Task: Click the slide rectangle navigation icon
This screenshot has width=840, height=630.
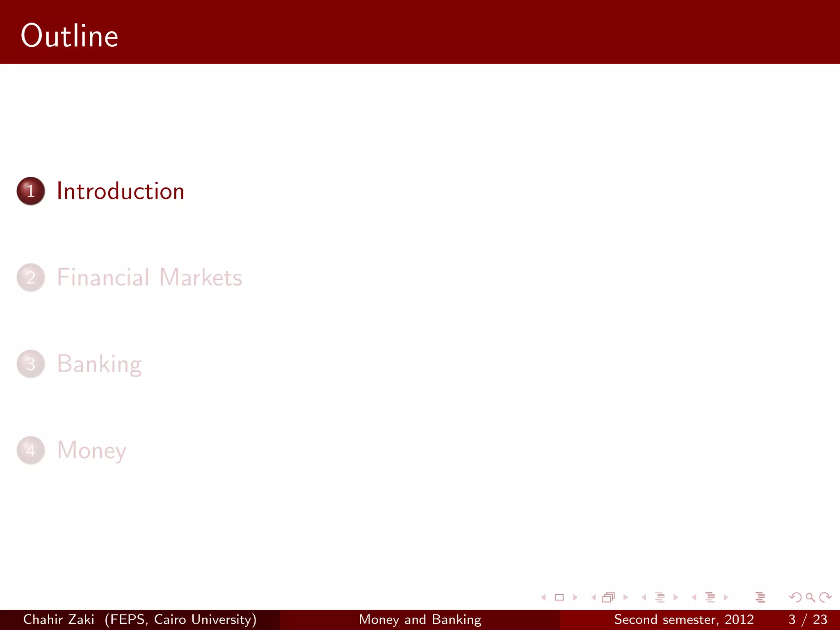Action: 559,598
